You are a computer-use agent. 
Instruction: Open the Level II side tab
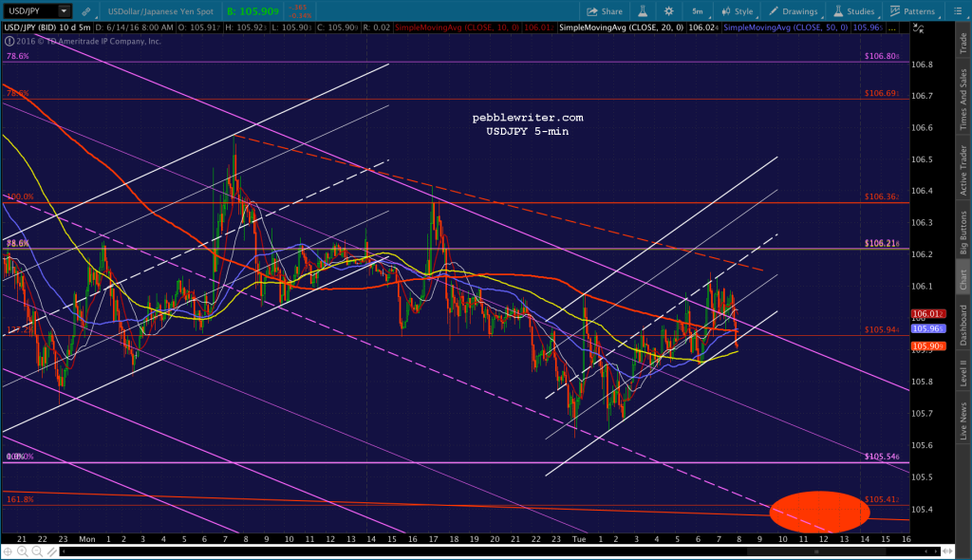(x=963, y=373)
